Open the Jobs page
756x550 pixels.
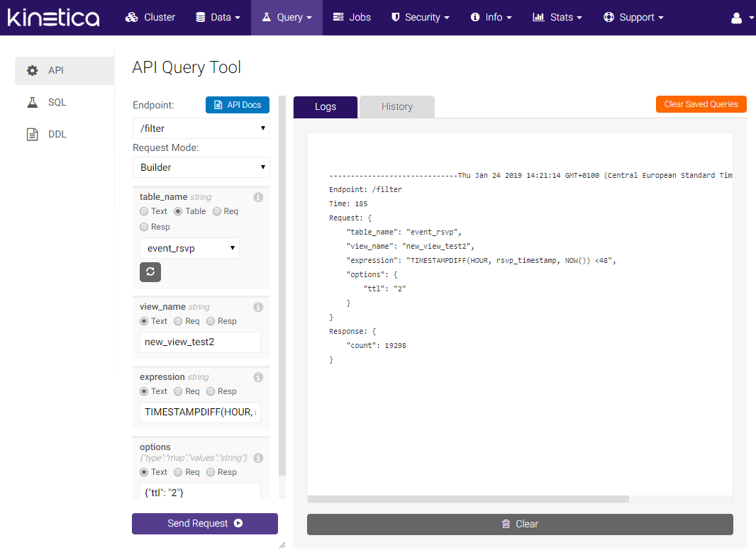coord(352,17)
